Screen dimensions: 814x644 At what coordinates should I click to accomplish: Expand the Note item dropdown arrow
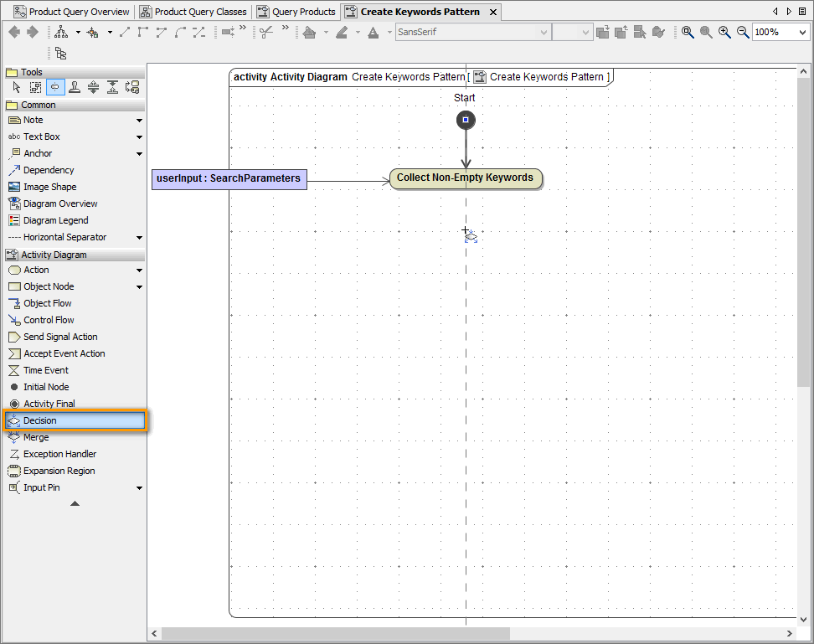139,121
